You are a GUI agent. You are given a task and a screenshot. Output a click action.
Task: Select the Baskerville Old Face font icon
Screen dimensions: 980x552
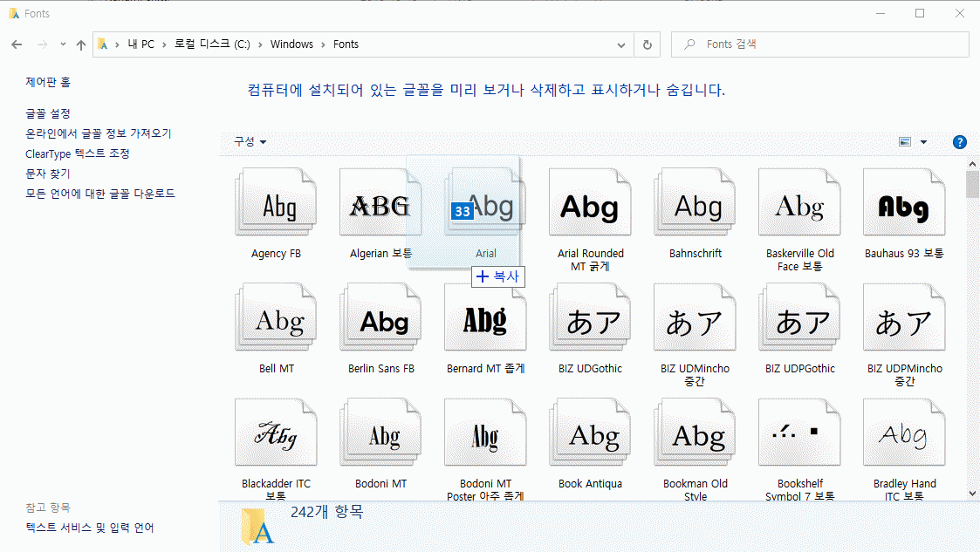coord(799,202)
